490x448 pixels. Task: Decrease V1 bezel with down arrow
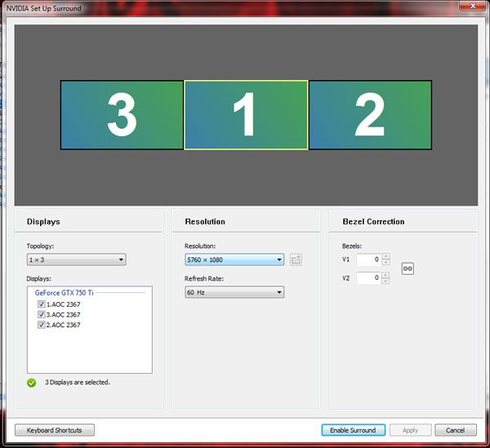click(386, 263)
